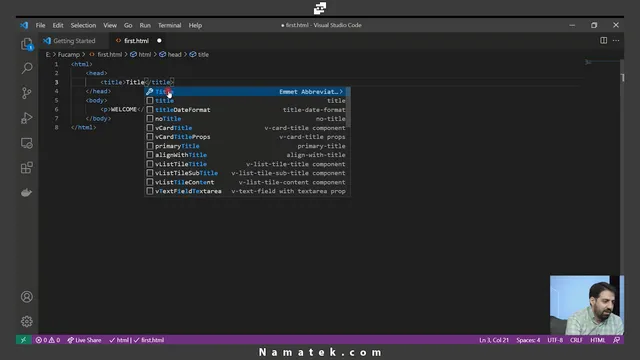The image size is (640, 360).
Task: Open the Manage gear icon
Action: point(27,322)
